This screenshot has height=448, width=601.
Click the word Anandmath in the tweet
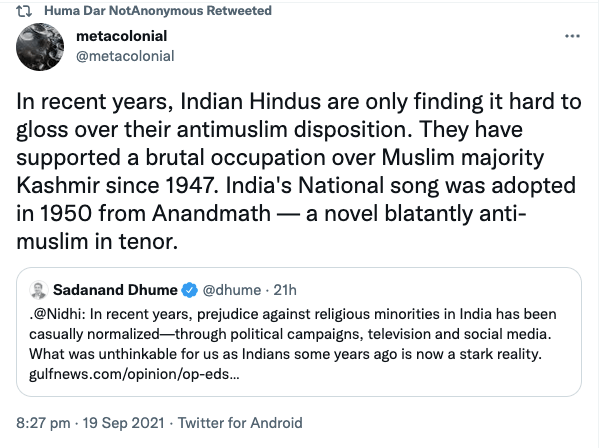[193, 216]
